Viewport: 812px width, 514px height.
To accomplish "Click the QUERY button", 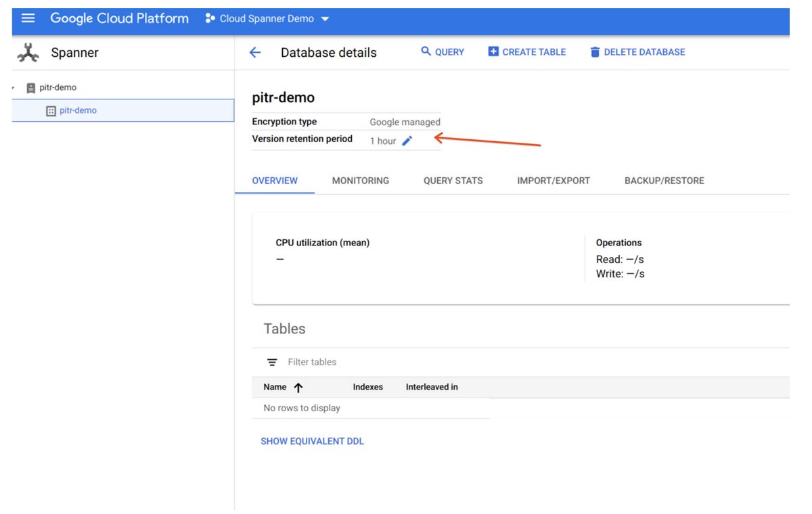I will [443, 52].
